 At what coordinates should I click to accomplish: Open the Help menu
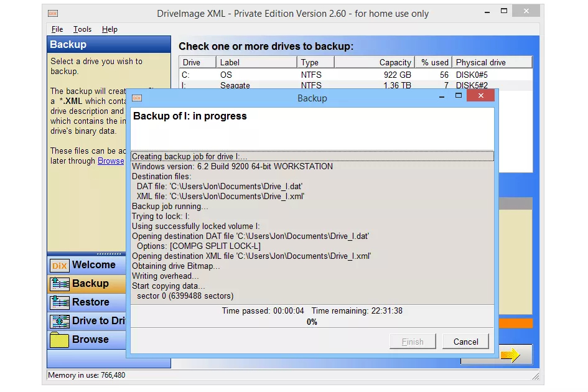pyautogui.click(x=110, y=29)
